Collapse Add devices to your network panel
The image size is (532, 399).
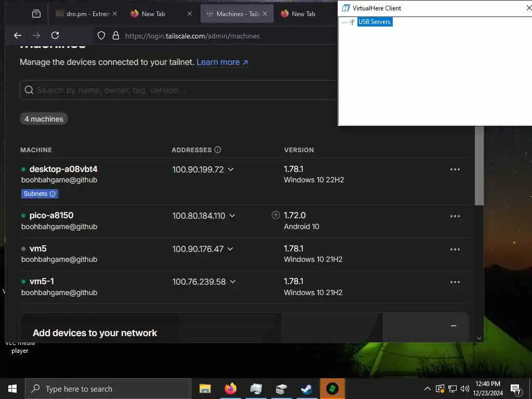(x=453, y=326)
